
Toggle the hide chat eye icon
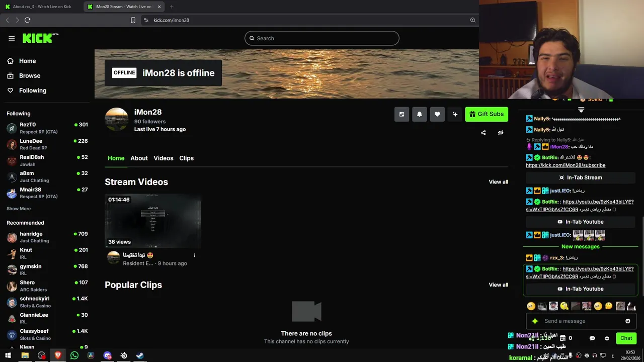pos(501,133)
